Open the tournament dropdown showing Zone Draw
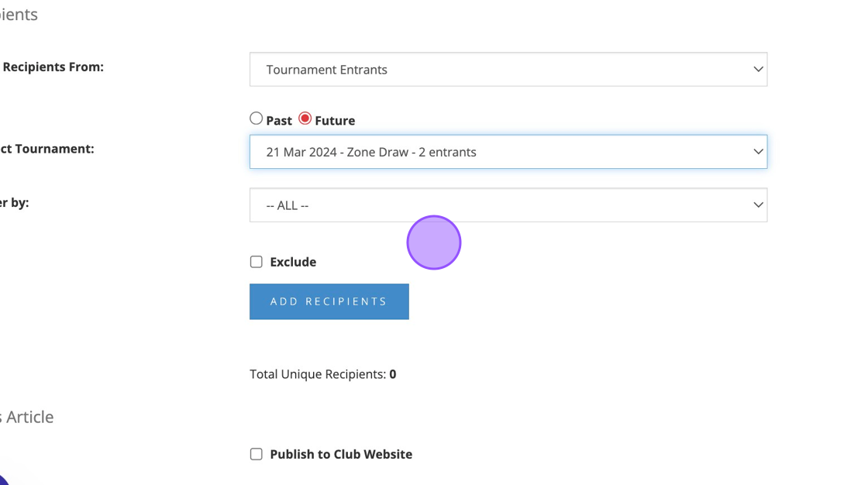 click(x=508, y=152)
